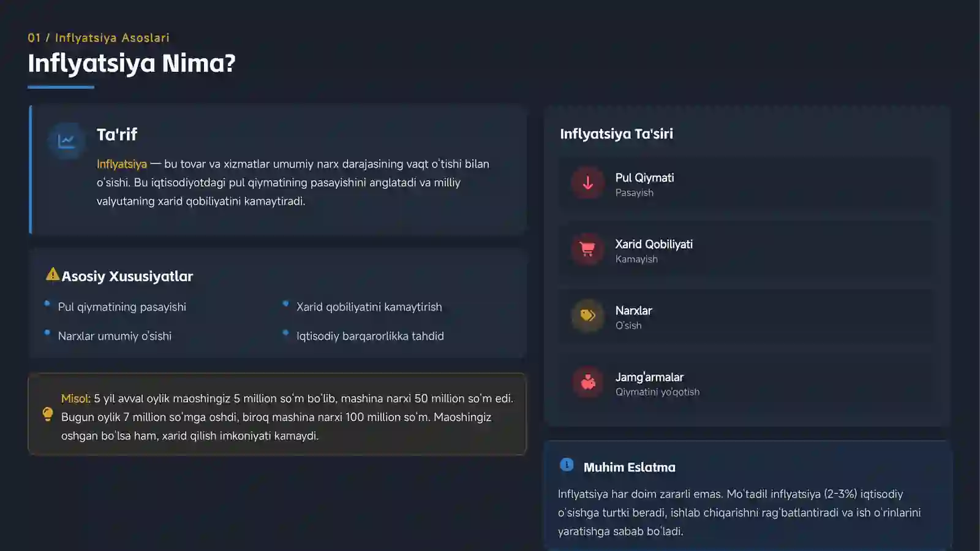
Task: Click the breadcrumb 01 / Inflyatsiya Asoslari
Action: 99,38
